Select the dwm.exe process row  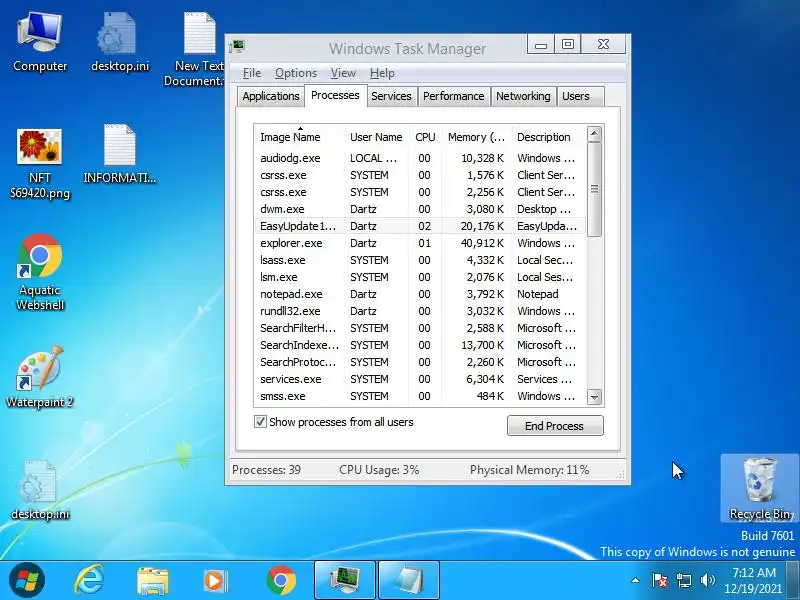pos(420,209)
